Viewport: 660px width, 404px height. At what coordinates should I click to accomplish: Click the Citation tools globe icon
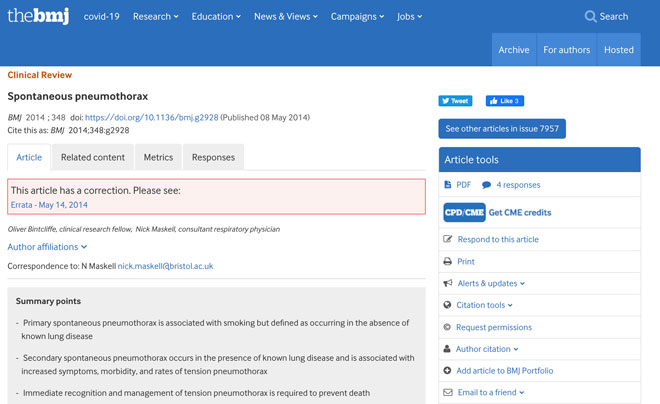coord(447,305)
